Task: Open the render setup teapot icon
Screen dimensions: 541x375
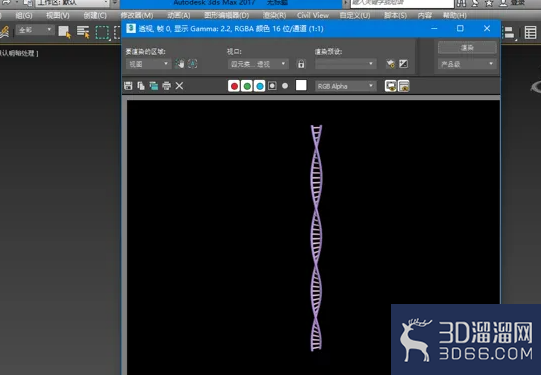Action: click(x=390, y=64)
